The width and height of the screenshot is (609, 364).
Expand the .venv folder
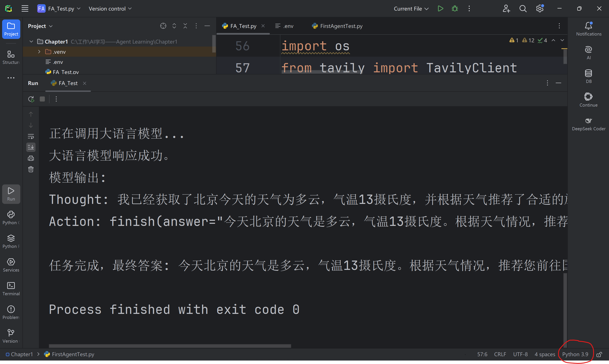point(39,52)
